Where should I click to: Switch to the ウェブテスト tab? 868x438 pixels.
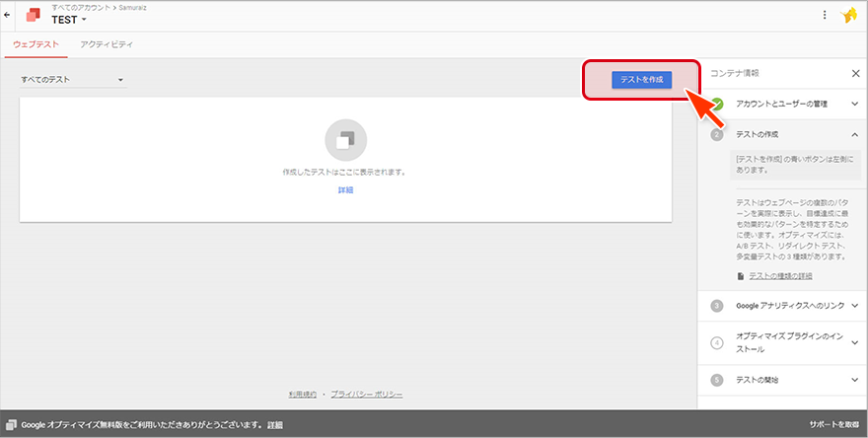pyautogui.click(x=36, y=44)
